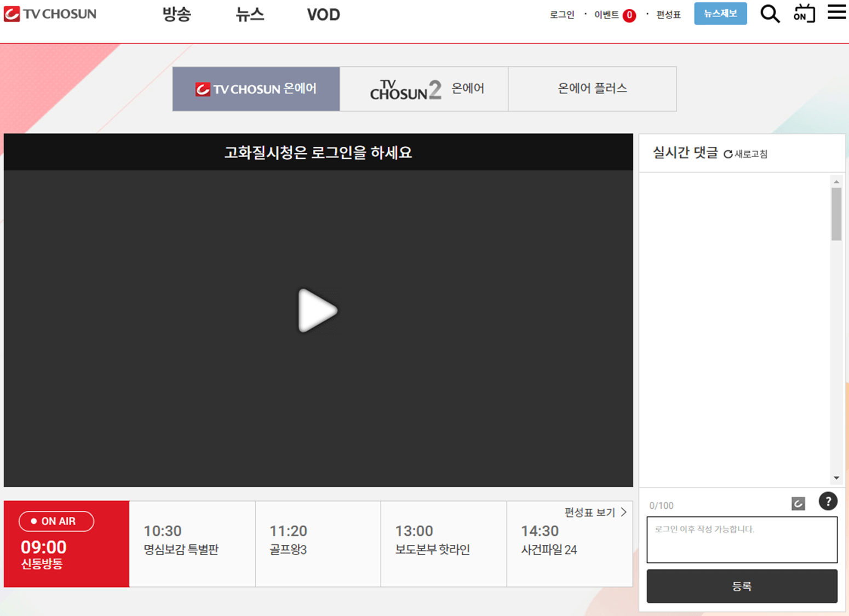The width and height of the screenshot is (849, 616).
Task: Open the hamburger menu
Action: point(836,14)
